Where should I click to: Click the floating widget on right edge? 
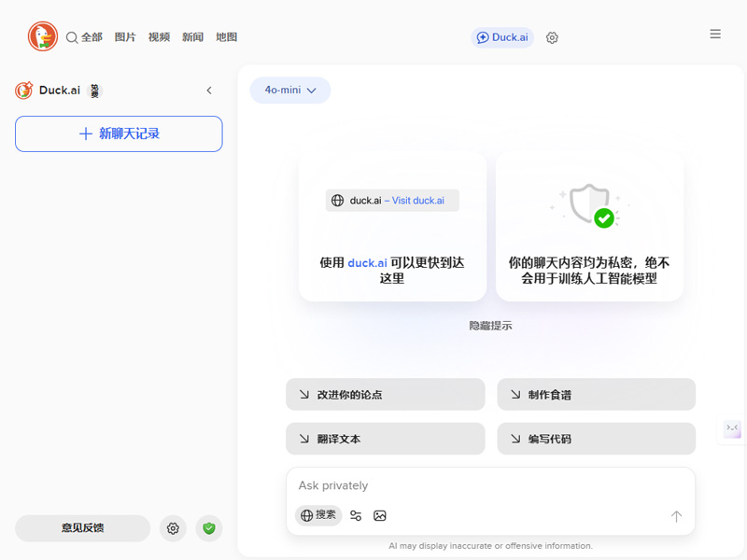click(x=733, y=428)
